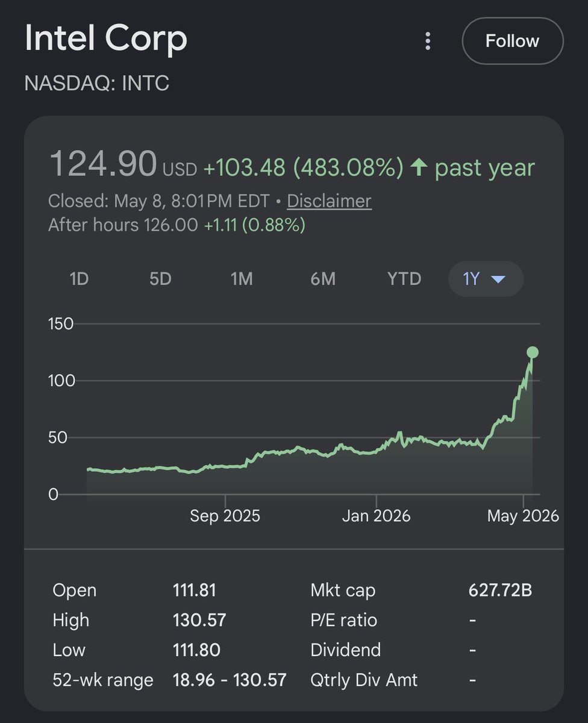Click the Dividend label

click(x=345, y=650)
